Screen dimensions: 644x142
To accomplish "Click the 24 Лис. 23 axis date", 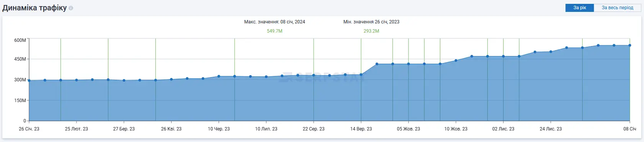I will click(551, 129).
